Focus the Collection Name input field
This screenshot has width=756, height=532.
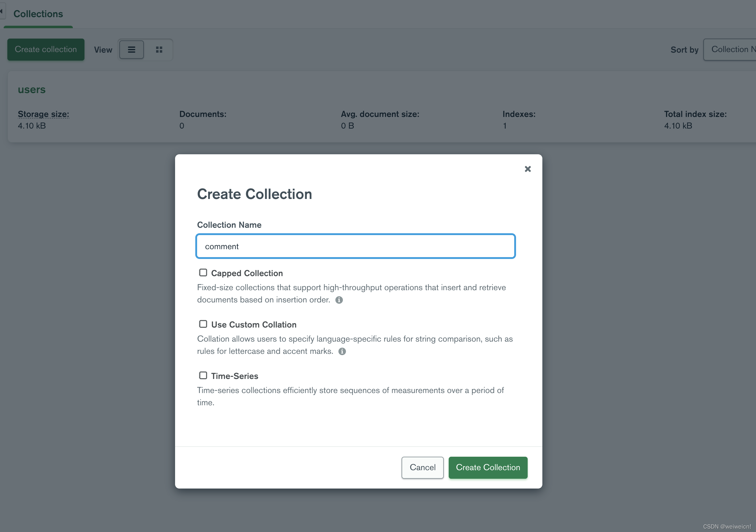[x=355, y=246]
